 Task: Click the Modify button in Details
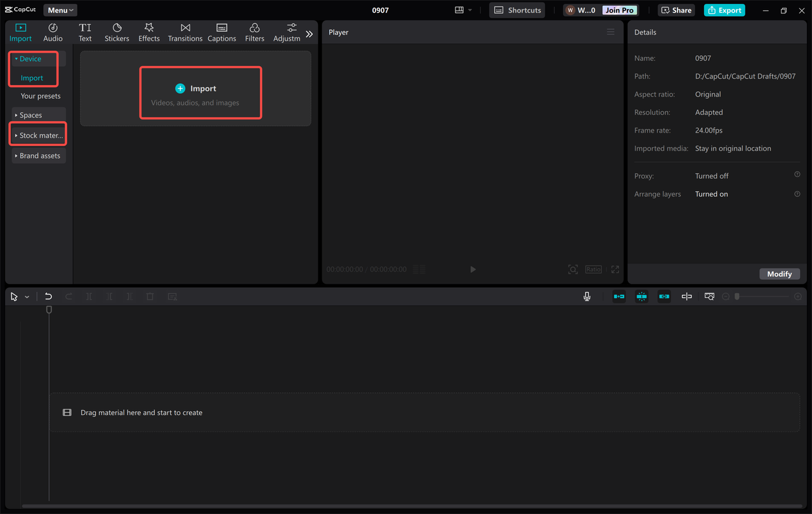(780, 274)
